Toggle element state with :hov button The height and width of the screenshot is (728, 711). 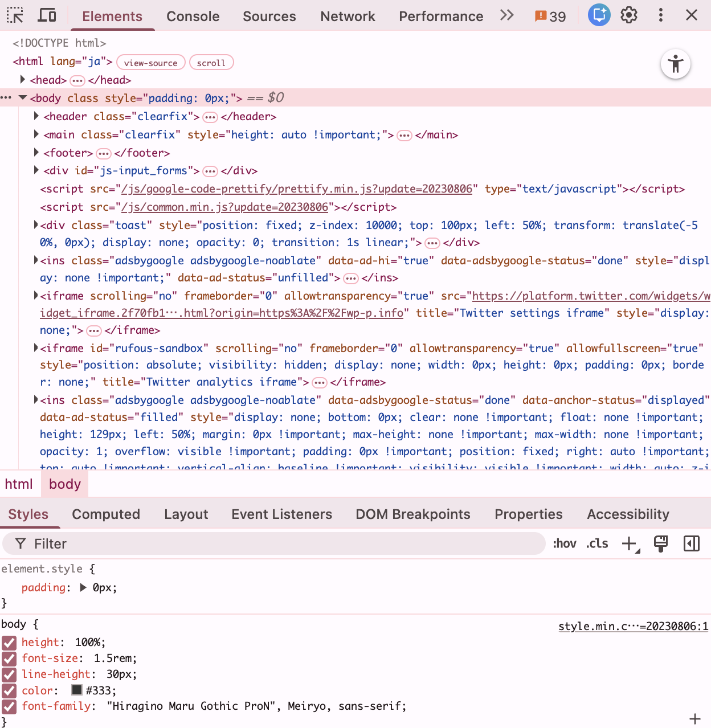coord(564,543)
